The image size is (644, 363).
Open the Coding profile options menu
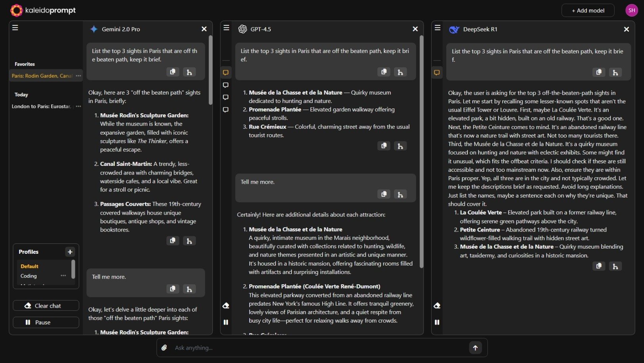point(63,276)
